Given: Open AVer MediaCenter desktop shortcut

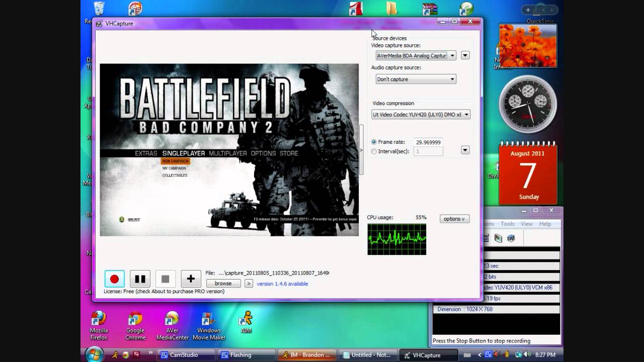Looking at the screenshot, I should pyautogui.click(x=172, y=326).
